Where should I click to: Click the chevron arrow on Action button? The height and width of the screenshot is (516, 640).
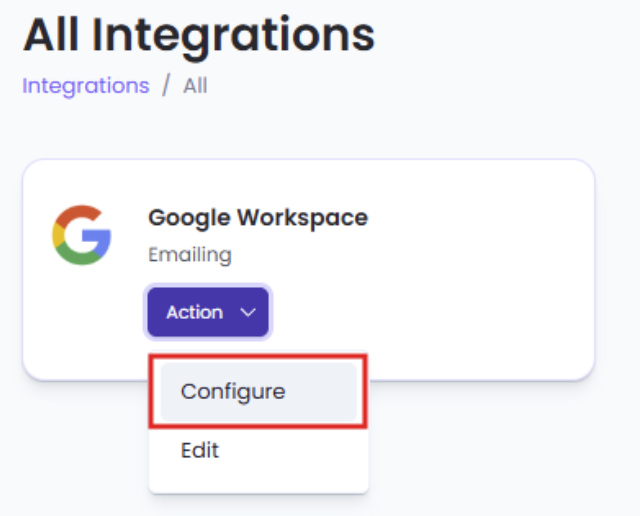pos(249,312)
